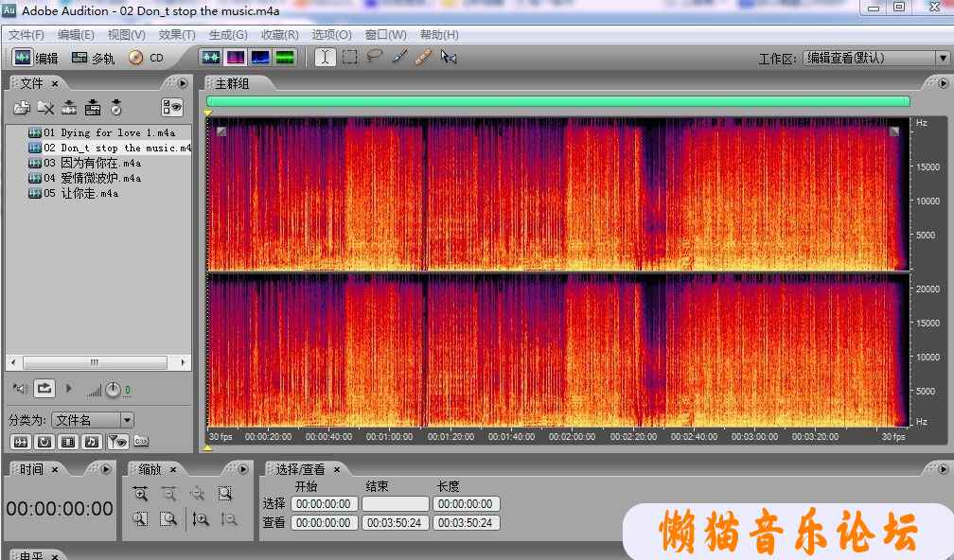Image resolution: width=954 pixels, height=560 pixels.
Task: Close the 文件 panel tab
Action: pos(55,83)
